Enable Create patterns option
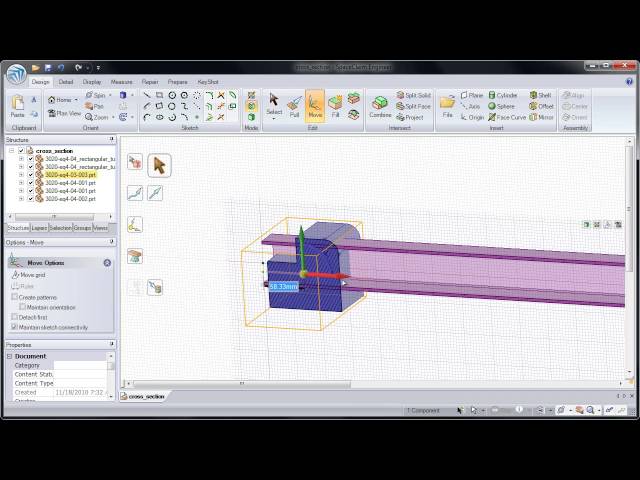Viewport: 640px width, 480px height. (15, 297)
